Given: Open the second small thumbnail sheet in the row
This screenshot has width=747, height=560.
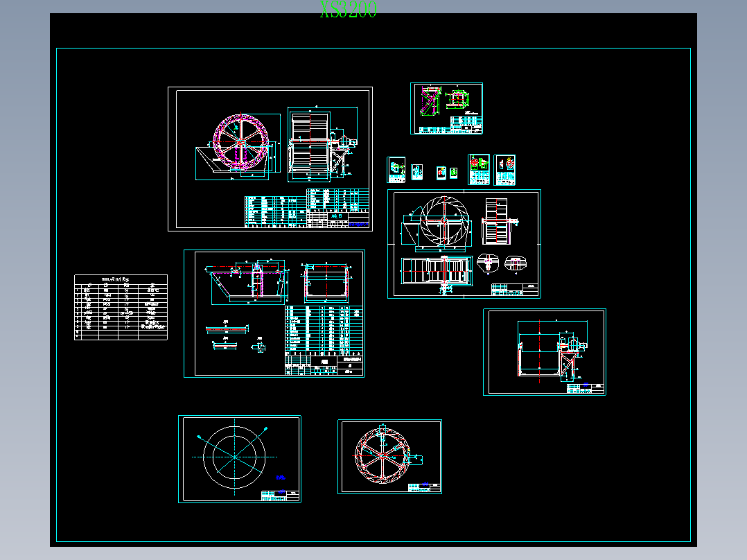Looking at the screenshot, I should coord(417,172).
